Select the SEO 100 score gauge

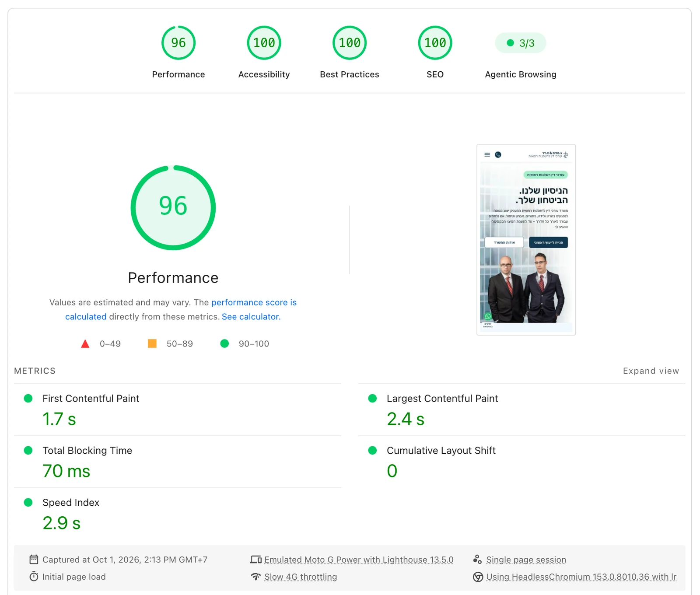(435, 43)
